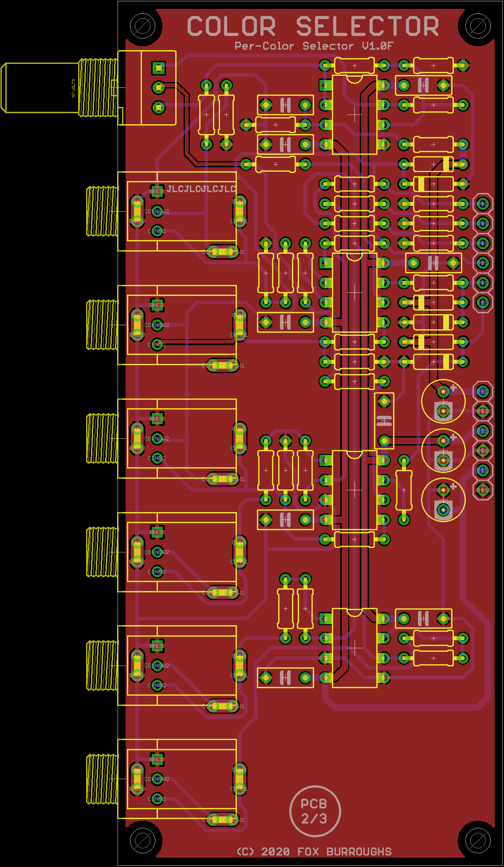Click the top-left mounting hole
The image size is (504, 867).
pyautogui.click(x=142, y=26)
